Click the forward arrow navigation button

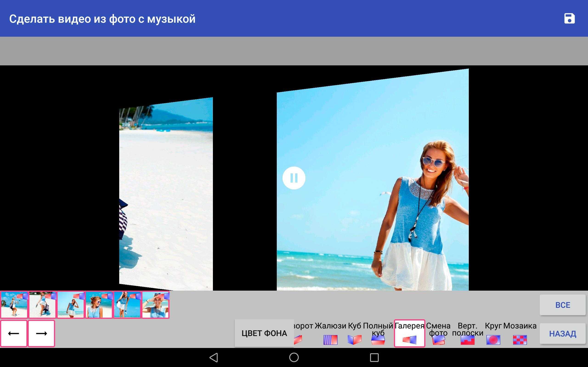[x=41, y=333]
